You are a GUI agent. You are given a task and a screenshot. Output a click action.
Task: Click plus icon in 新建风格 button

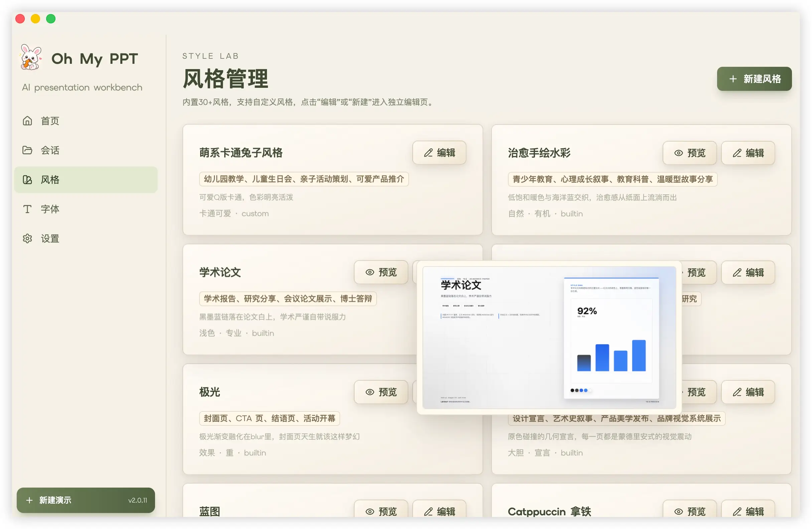point(732,79)
